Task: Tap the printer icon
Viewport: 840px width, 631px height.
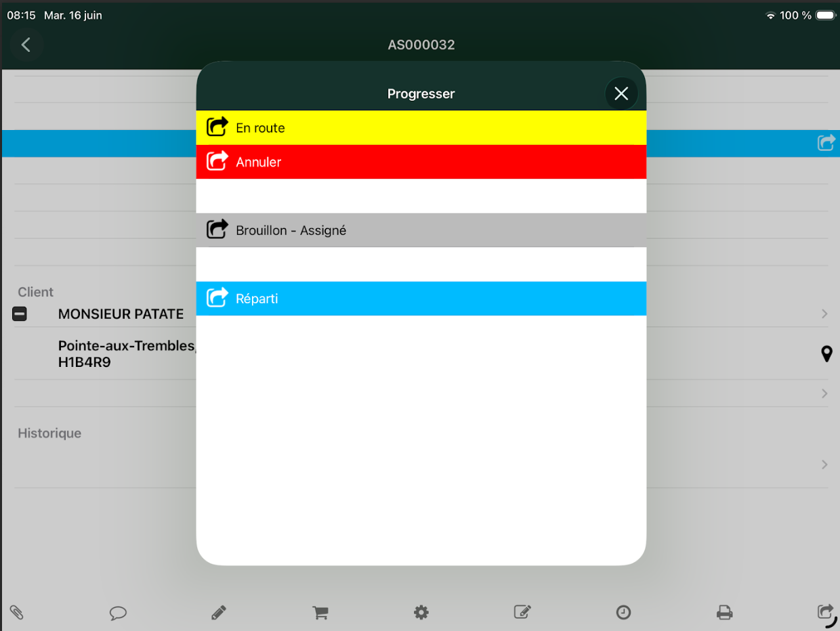Action: click(725, 613)
